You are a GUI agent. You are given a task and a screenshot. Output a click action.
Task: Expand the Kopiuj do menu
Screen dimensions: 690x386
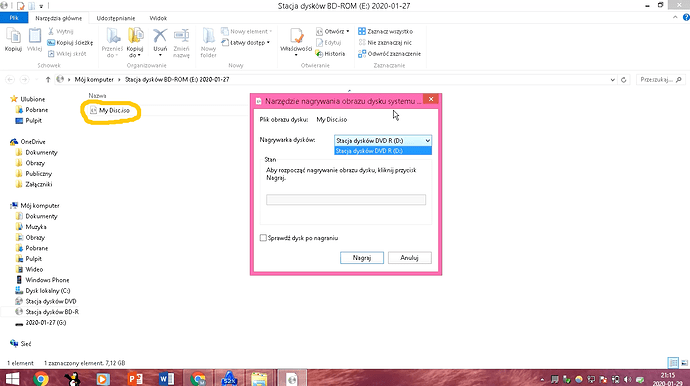135,52
